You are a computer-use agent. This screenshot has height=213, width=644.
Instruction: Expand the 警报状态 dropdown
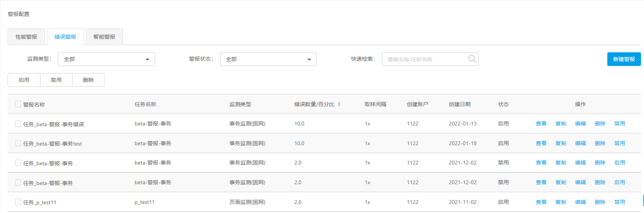coord(268,59)
